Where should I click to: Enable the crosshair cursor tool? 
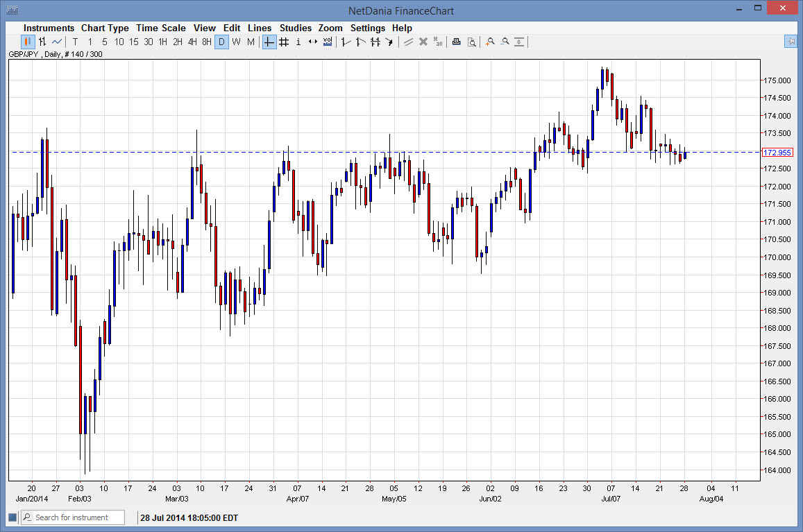click(269, 42)
